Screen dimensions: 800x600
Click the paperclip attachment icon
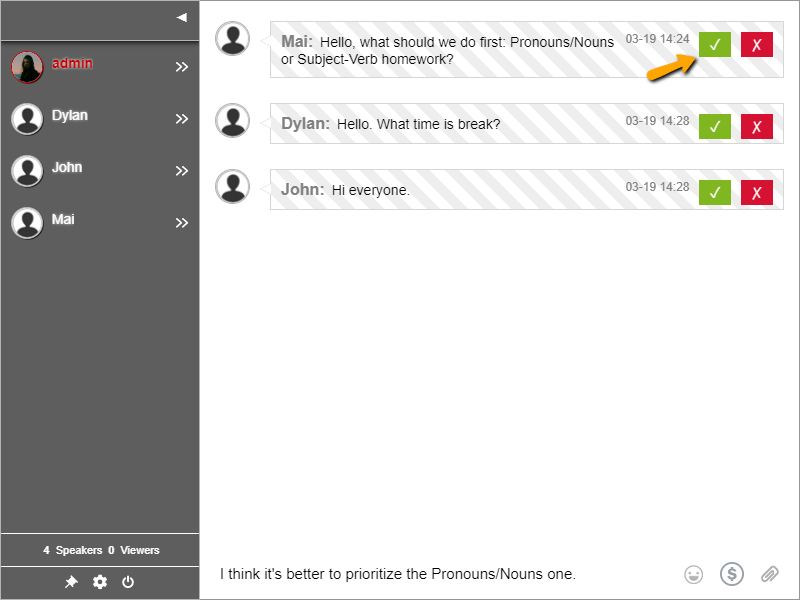(769, 574)
